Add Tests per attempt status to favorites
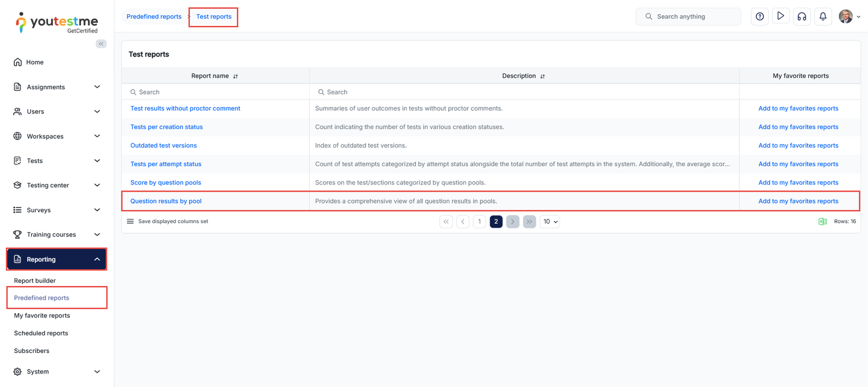This screenshot has width=868, height=387. coord(798,164)
